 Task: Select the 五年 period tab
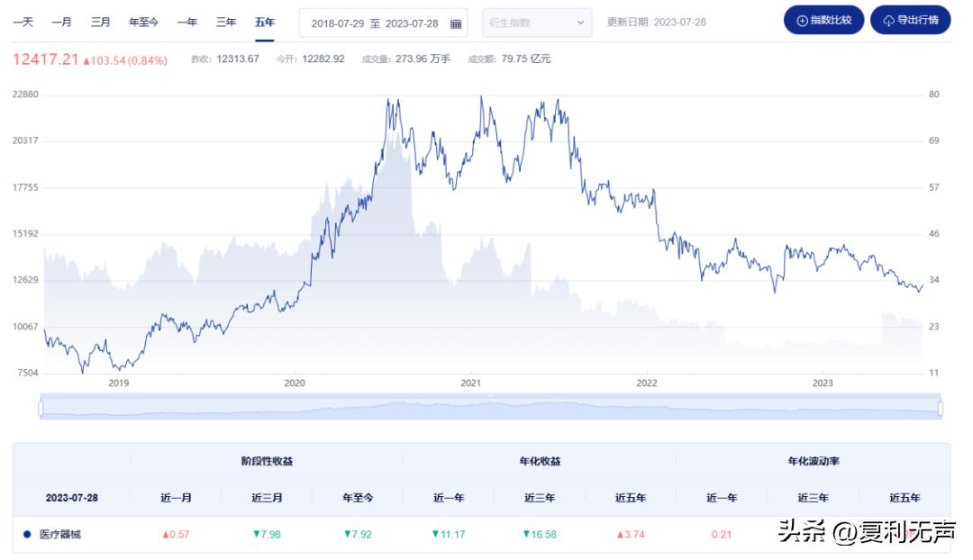[x=264, y=22]
